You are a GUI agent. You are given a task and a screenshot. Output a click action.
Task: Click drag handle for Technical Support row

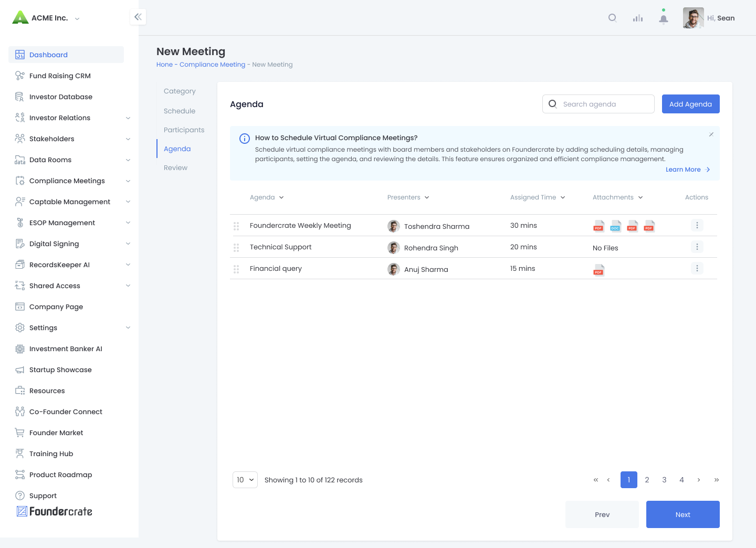[x=236, y=247]
